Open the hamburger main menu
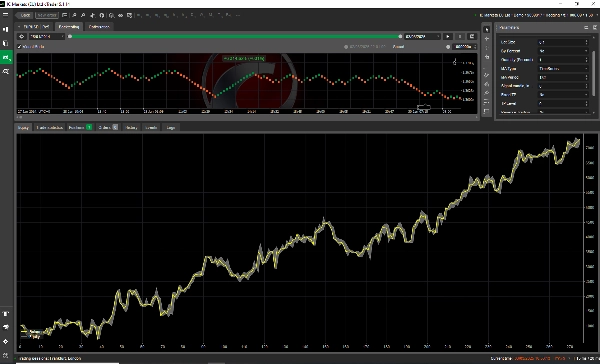Image resolution: width=600 pixels, height=364 pixels. [x=5, y=15]
